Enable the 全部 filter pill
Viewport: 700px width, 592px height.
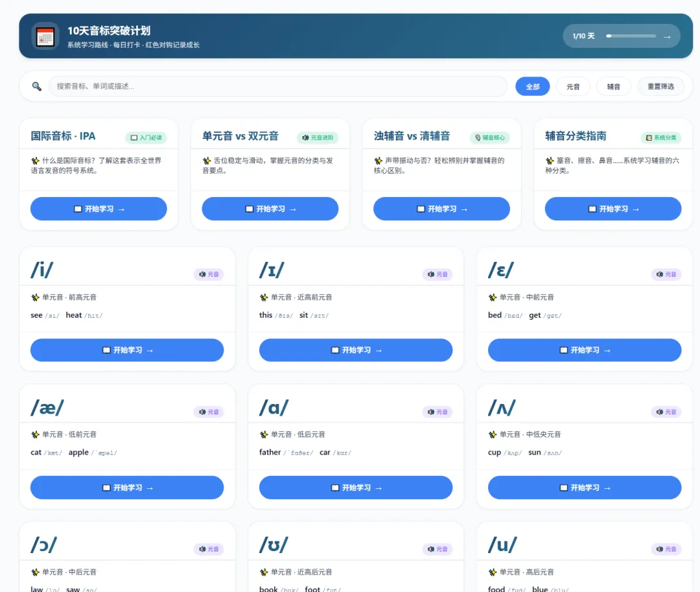click(532, 86)
